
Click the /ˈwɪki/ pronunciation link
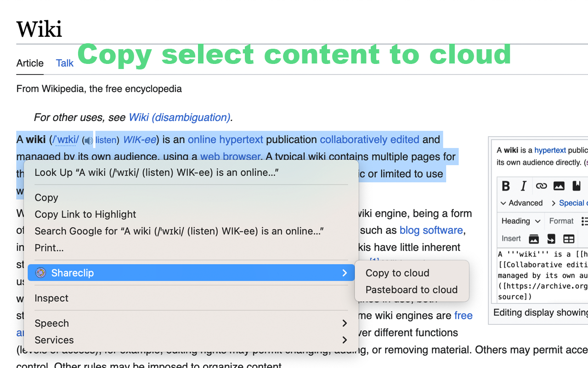click(66, 139)
